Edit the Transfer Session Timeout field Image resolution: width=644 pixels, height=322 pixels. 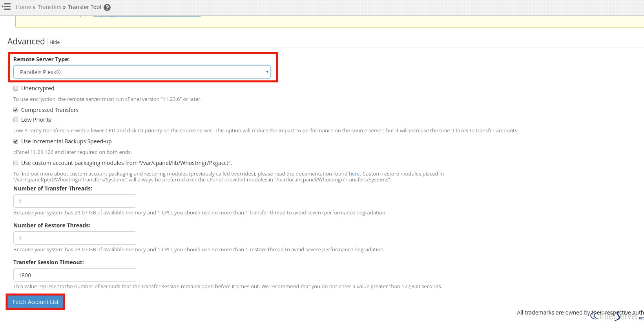pos(75,275)
